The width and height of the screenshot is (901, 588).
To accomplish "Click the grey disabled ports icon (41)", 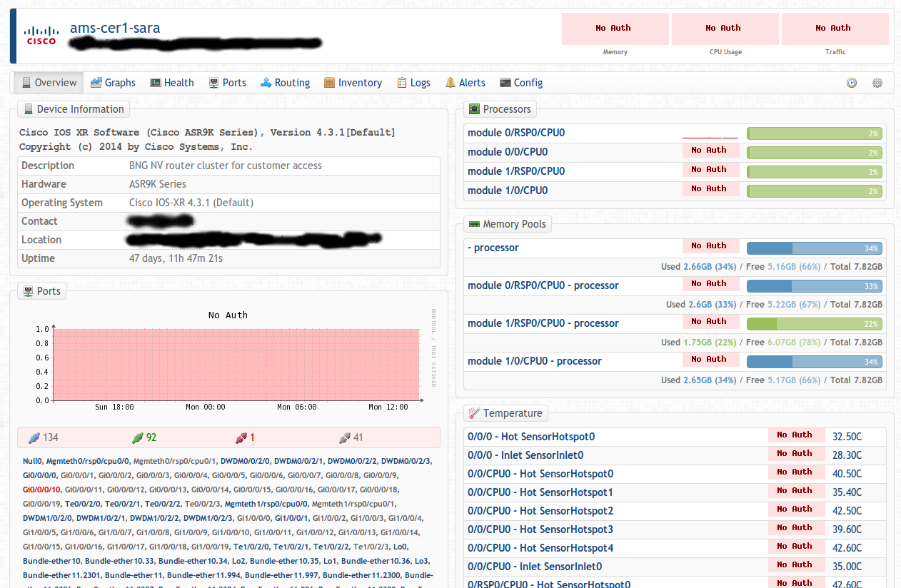I will pos(345,437).
